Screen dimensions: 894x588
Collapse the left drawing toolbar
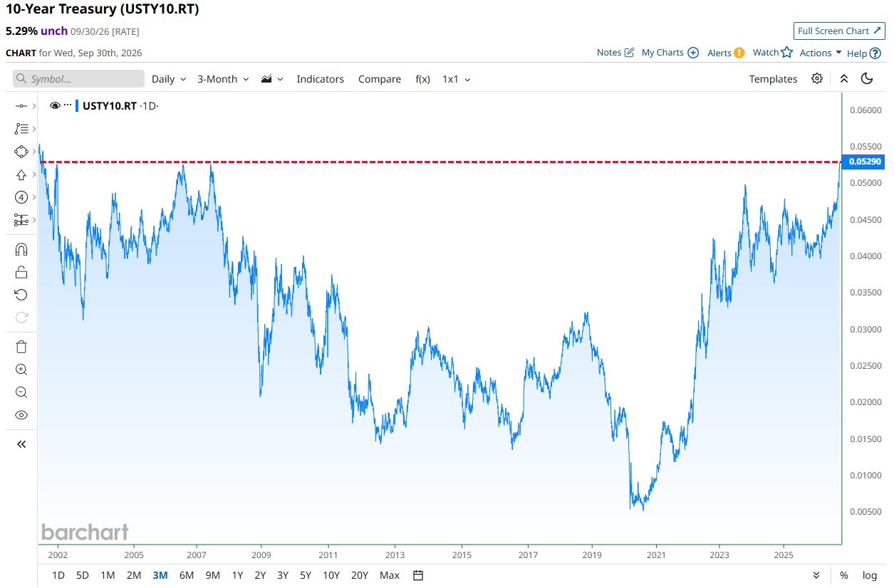click(21, 444)
